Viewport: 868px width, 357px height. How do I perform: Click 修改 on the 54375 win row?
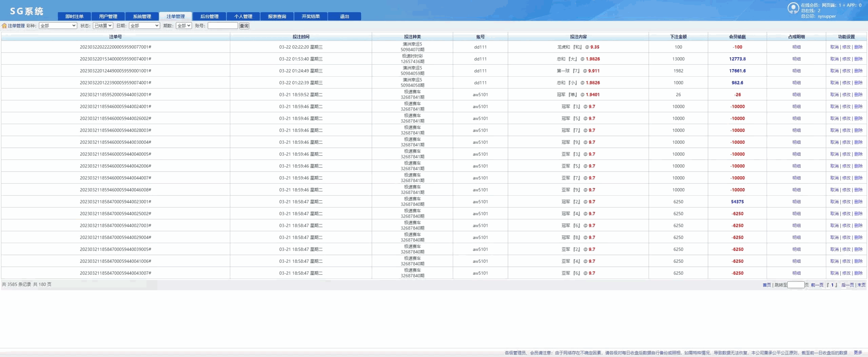tap(846, 202)
